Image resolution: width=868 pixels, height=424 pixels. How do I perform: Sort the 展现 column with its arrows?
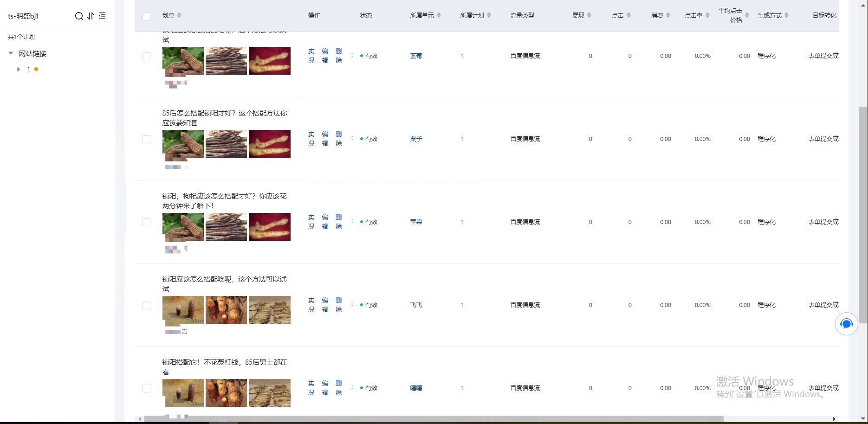click(590, 15)
